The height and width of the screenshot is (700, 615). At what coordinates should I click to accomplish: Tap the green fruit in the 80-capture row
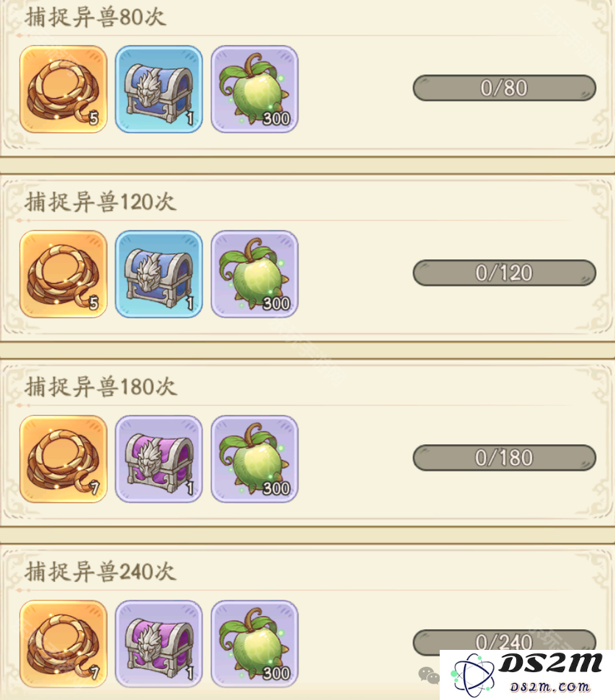coord(254,89)
